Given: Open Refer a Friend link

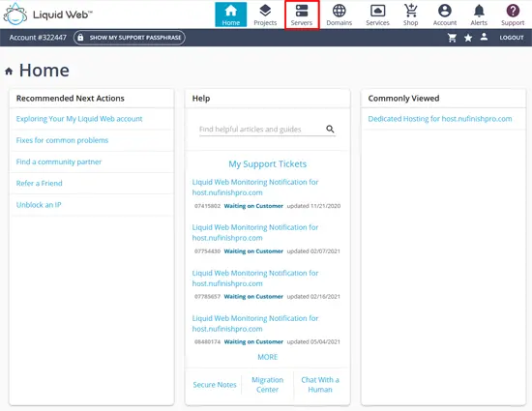Looking at the screenshot, I should tap(39, 183).
